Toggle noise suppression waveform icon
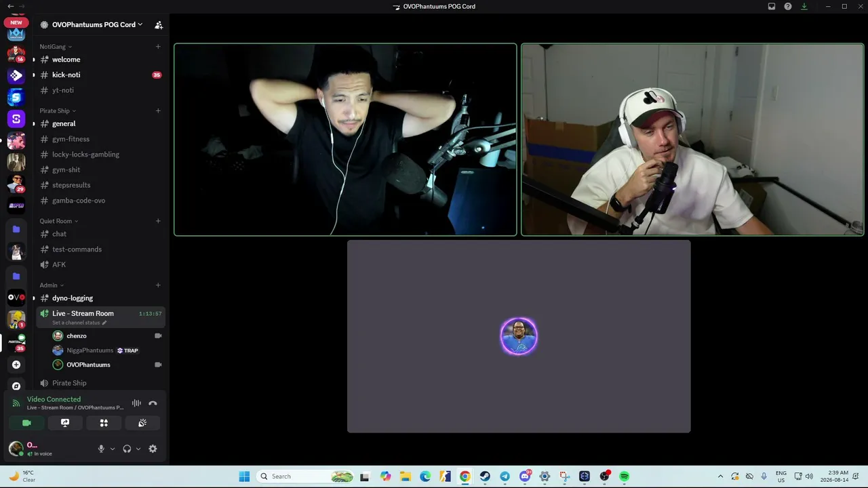Screen dimensions: 868x488 coord(136,403)
